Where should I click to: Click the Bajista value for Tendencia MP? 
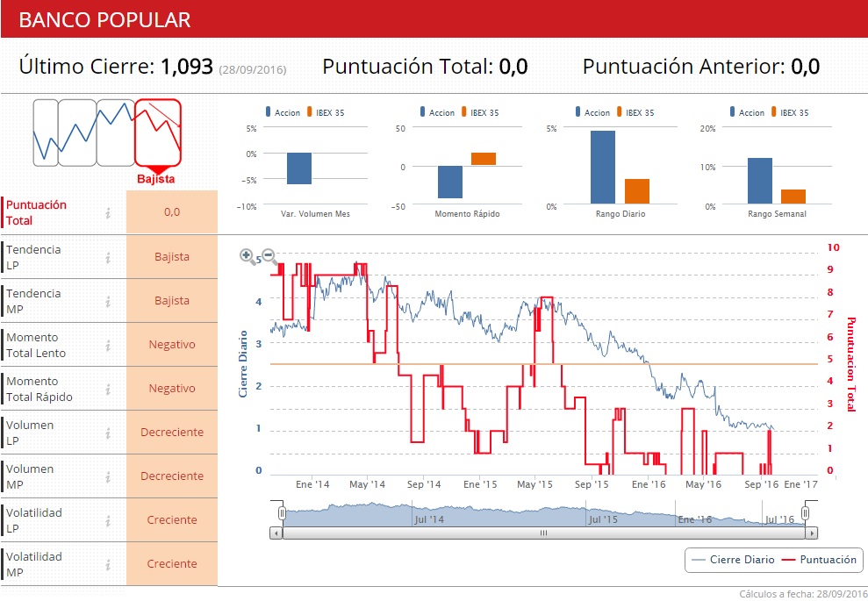pyautogui.click(x=172, y=300)
